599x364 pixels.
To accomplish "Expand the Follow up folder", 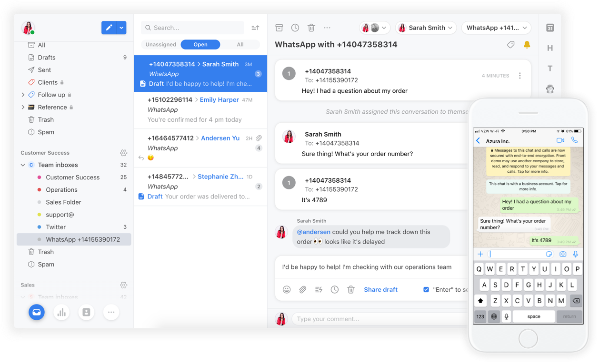I will tap(23, 95).
